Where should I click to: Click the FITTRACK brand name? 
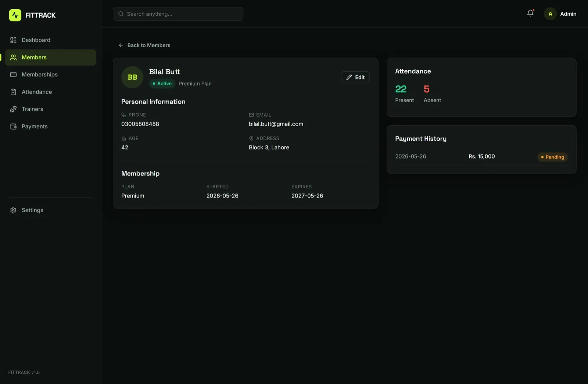(x=40, y=15)
